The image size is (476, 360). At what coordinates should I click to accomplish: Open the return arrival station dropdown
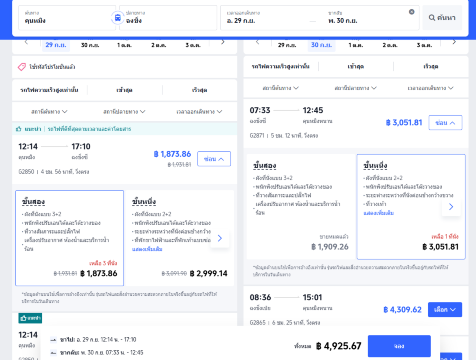click(356, 88)
